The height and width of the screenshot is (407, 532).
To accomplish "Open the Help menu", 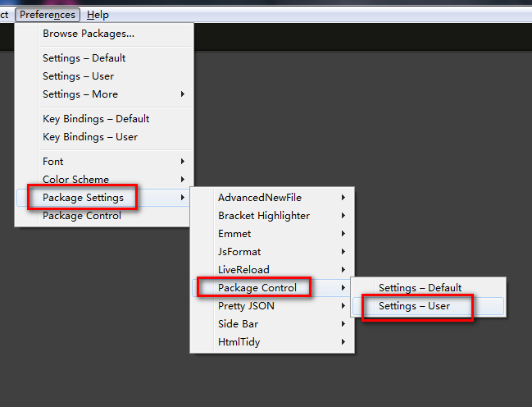I will coord(98,15).
